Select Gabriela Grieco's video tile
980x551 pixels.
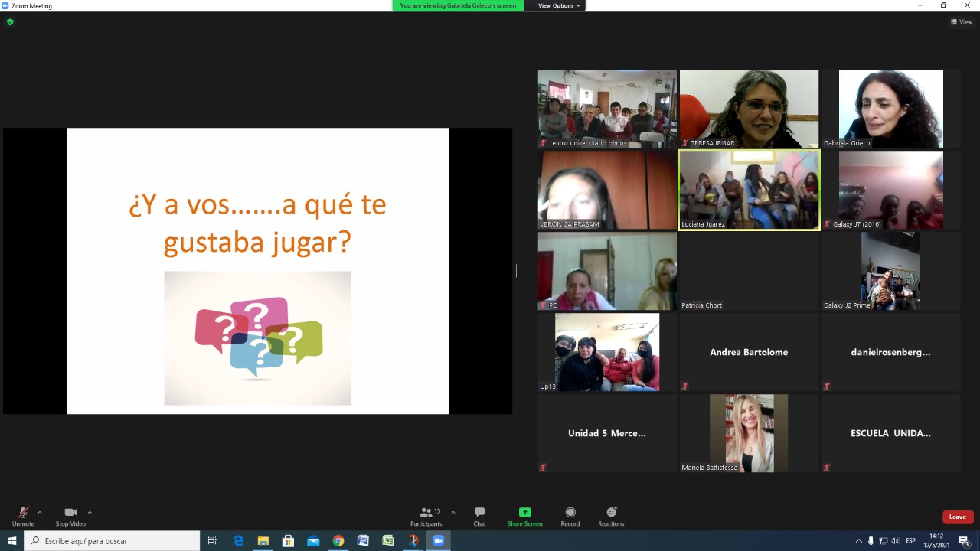tap(890, 109)
